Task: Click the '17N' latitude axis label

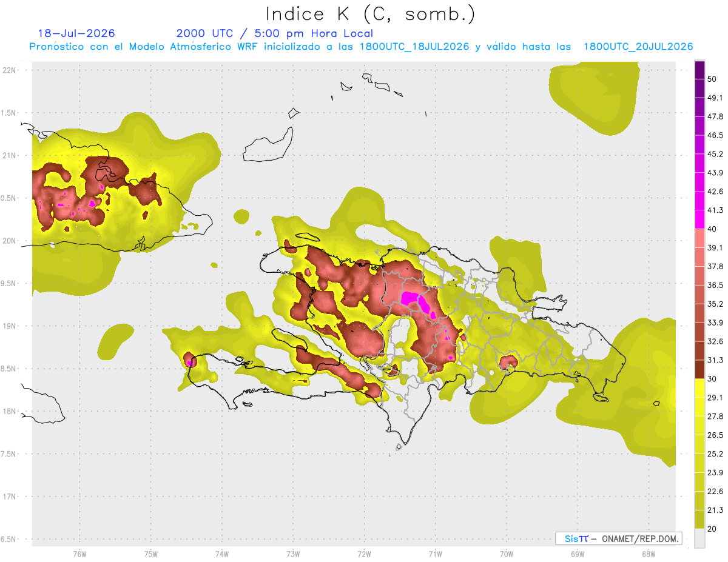Action: [x=10, y=497]
